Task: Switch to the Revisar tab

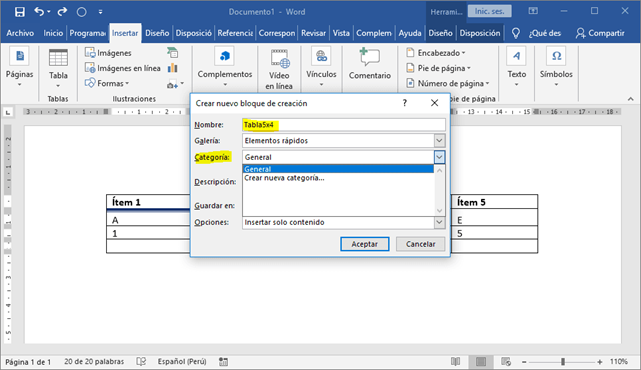Action: 314,33
